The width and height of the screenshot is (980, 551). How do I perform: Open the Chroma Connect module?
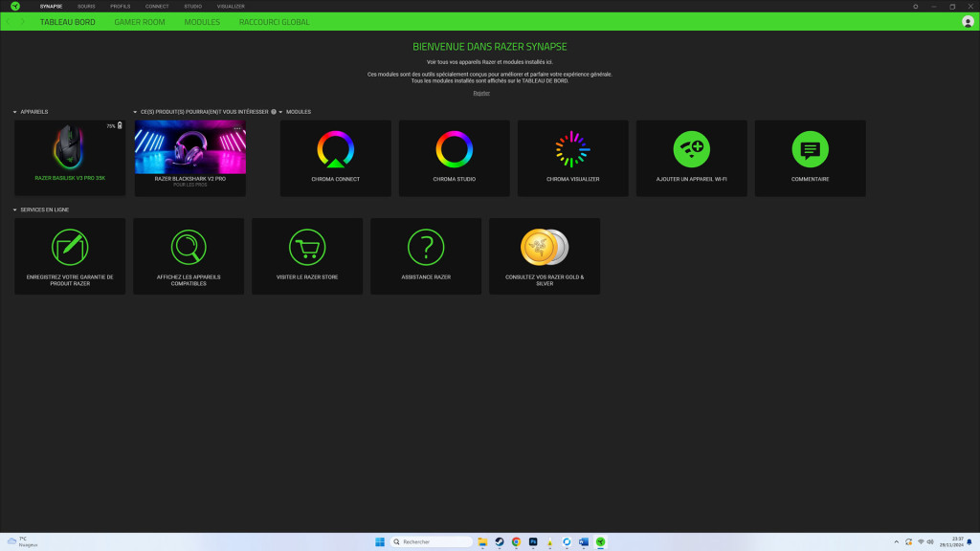click(336, 158)
